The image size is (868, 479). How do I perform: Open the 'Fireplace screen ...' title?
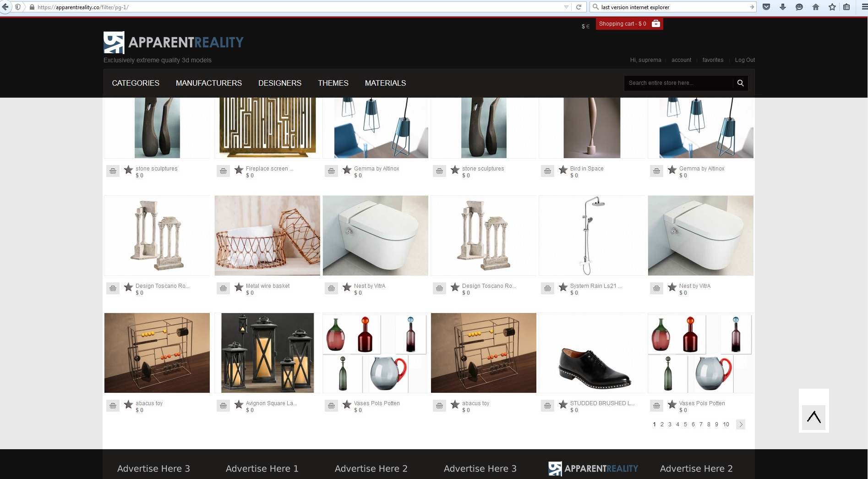(x=269, y=169)
